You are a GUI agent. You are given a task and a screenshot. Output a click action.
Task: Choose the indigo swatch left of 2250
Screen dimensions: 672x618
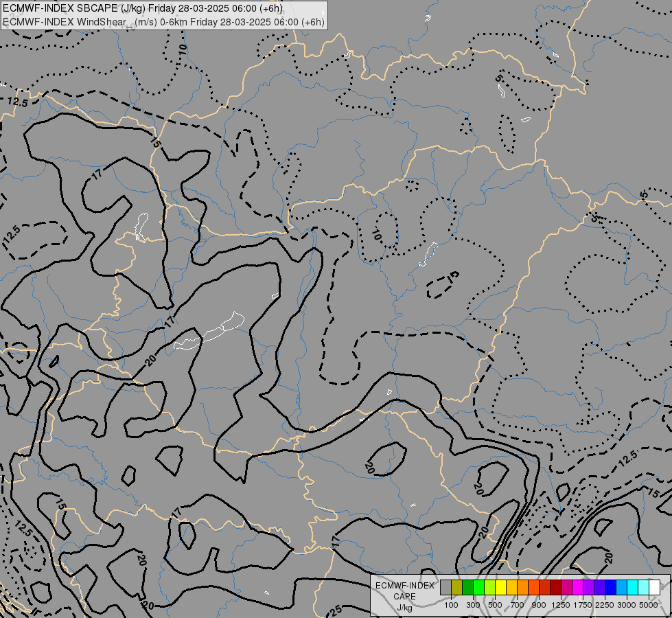599,588
